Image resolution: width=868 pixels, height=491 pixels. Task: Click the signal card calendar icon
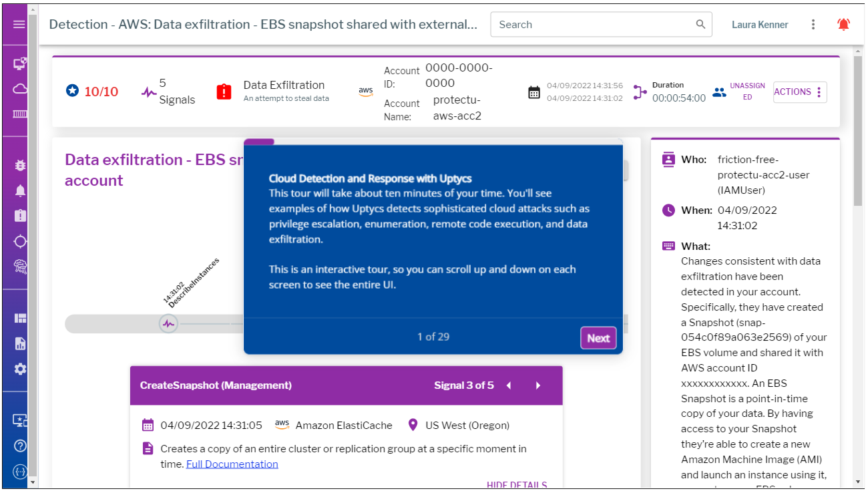pos(148,425)
